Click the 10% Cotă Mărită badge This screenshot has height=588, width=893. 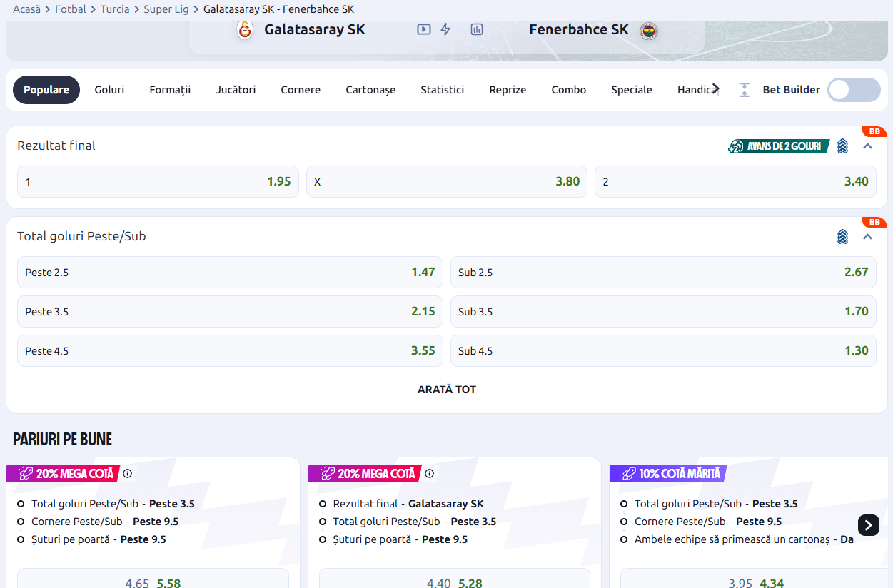[668, 473]
